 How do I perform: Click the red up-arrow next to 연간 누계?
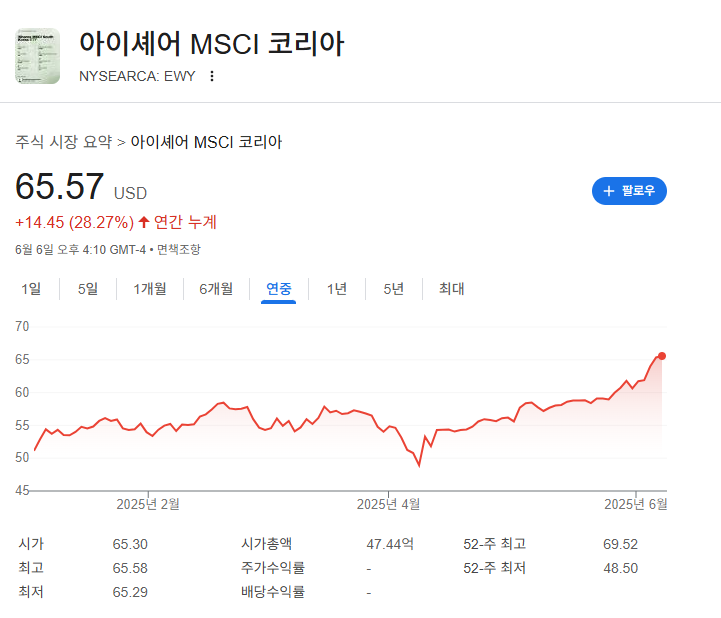point(144,223)
